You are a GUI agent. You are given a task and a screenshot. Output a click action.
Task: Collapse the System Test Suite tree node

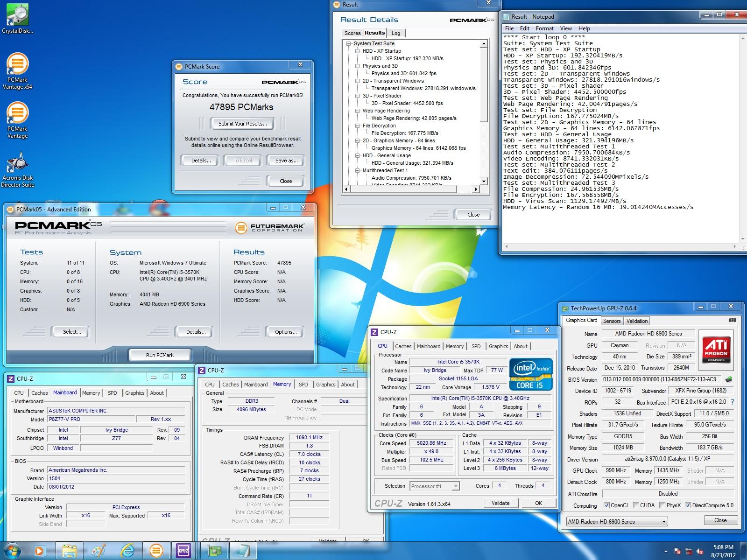coord(349,43)
